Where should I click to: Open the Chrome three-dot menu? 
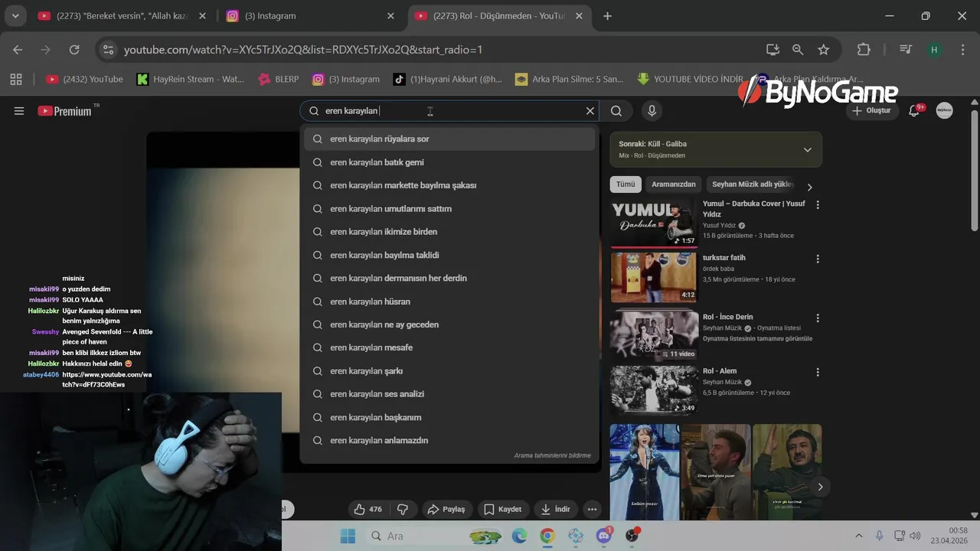point(962,50)
